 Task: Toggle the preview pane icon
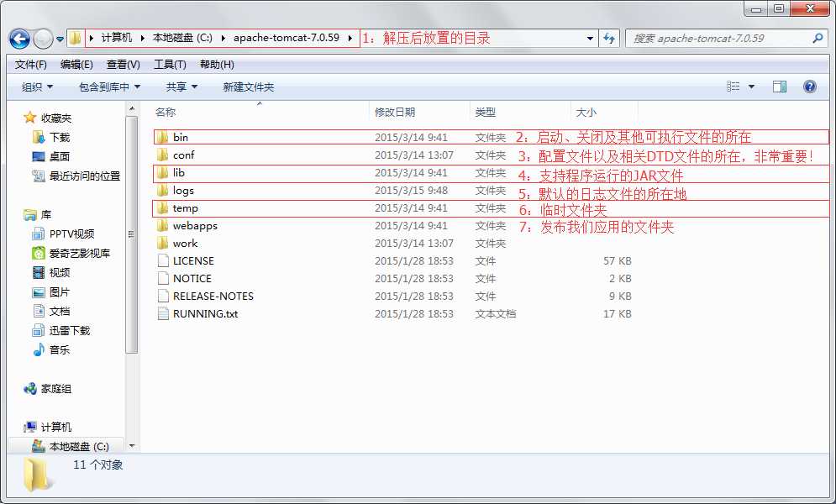point(780,87)
